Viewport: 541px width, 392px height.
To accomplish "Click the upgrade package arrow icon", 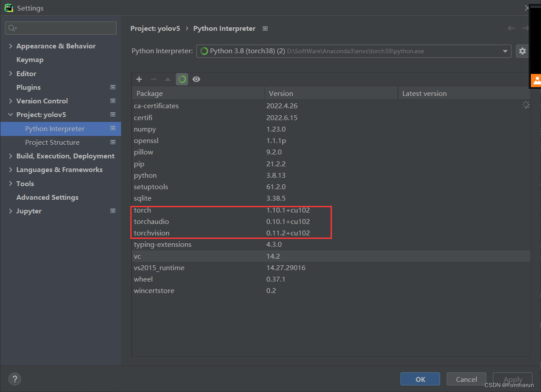I will [x=167, y=79].
